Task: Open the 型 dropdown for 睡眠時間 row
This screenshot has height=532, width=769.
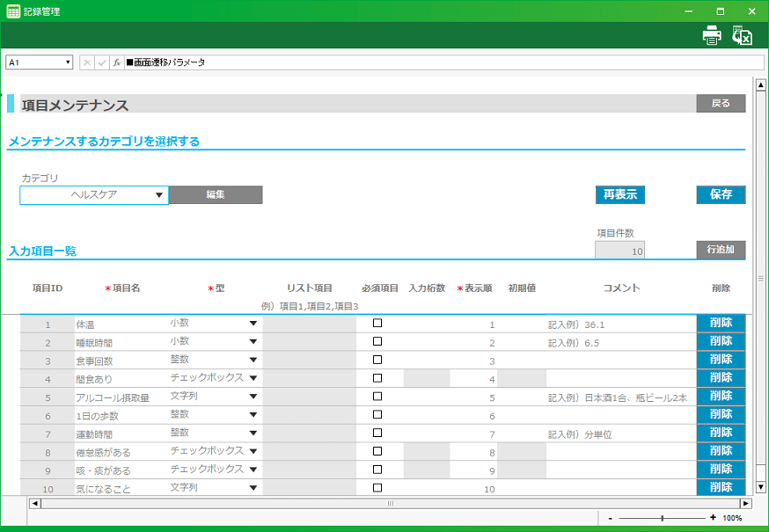Action: (x=253, y=341)
